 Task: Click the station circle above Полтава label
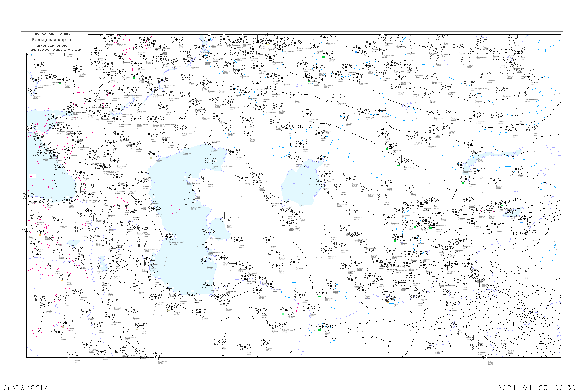tap(38, 65)
